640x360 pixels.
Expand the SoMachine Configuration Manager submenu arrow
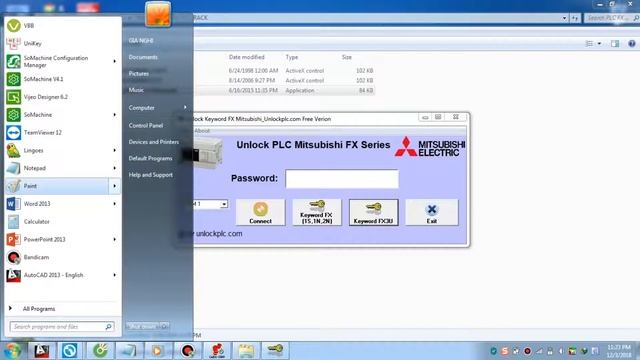(x=114, y=61)
